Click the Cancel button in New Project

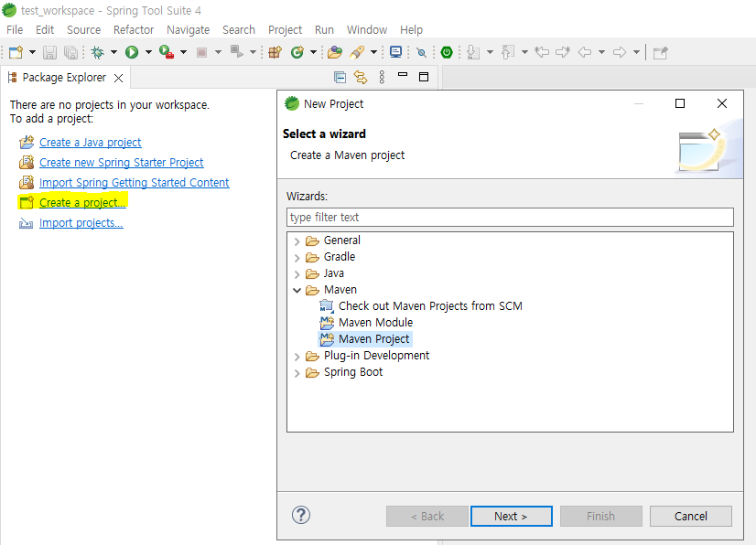(x=690, y=516)
